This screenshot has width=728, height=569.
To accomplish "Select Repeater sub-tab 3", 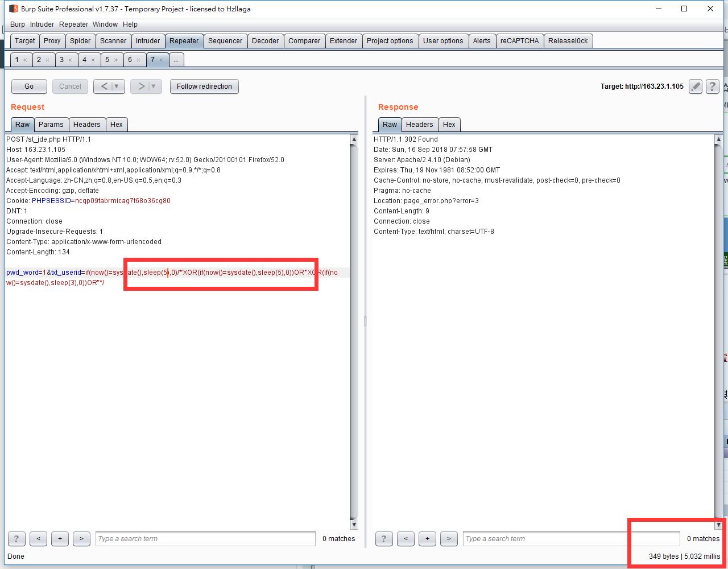I will pos(62,60).
